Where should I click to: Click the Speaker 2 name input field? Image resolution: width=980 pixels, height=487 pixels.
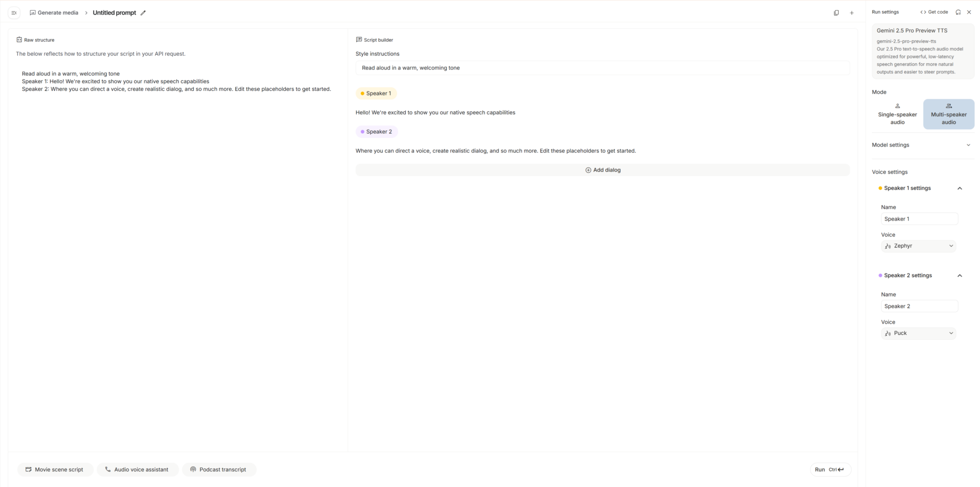coord(919,306)
